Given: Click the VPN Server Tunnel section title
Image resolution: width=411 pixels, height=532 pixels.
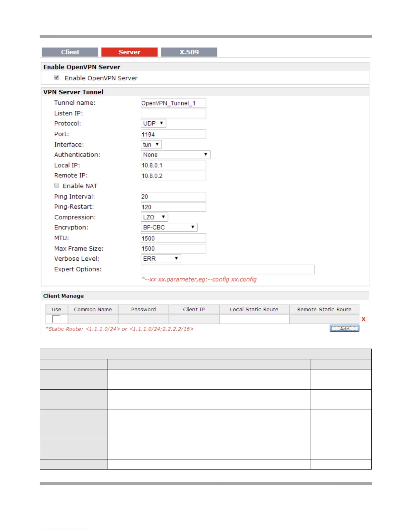Looking at the screenshot, I should (x=73, y=92).
